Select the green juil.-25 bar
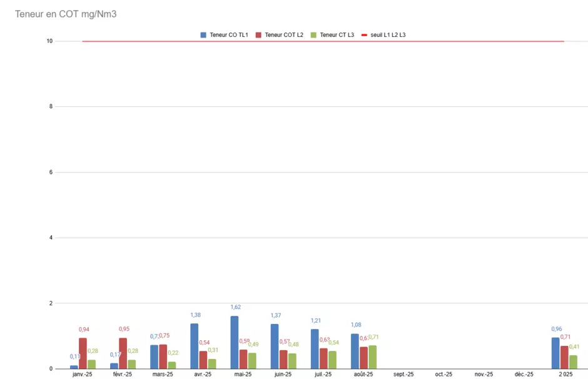The width and height of the screenshot is (588, 379). (333, 360)
